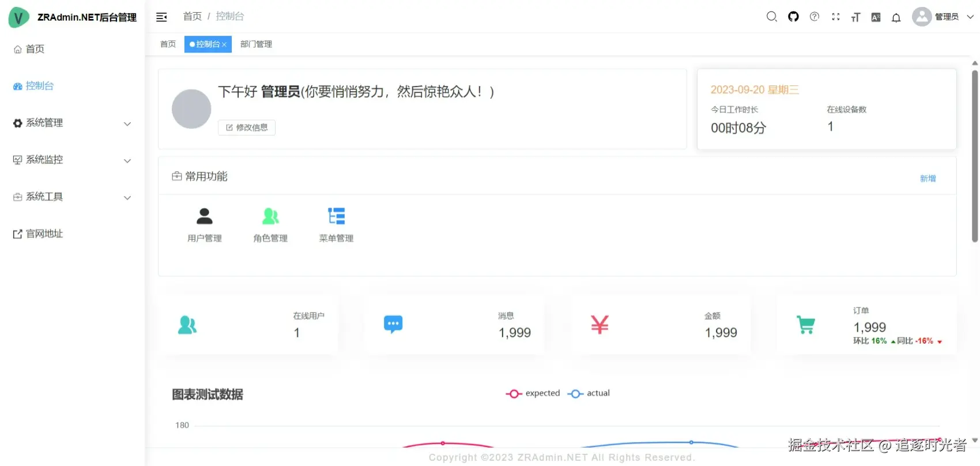Click the 金额 yen icon
Screen dimensions: 980x466
(600, 325)
